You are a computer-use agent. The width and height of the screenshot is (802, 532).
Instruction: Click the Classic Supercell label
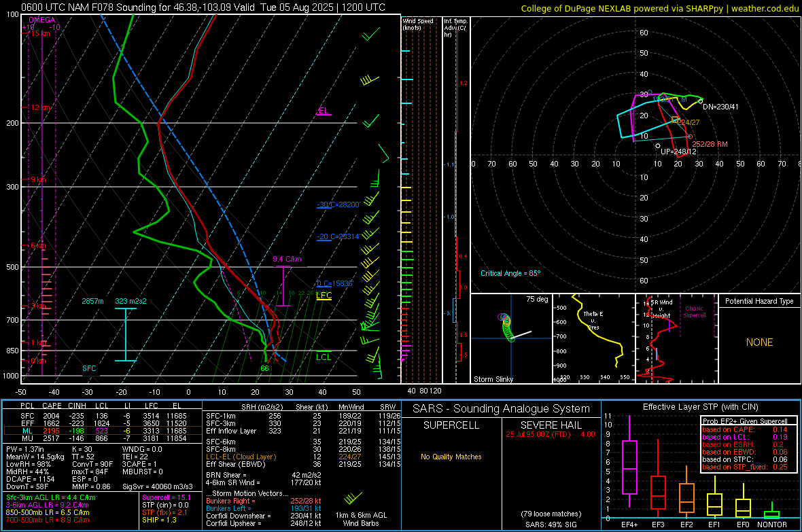tap(695, 312)
